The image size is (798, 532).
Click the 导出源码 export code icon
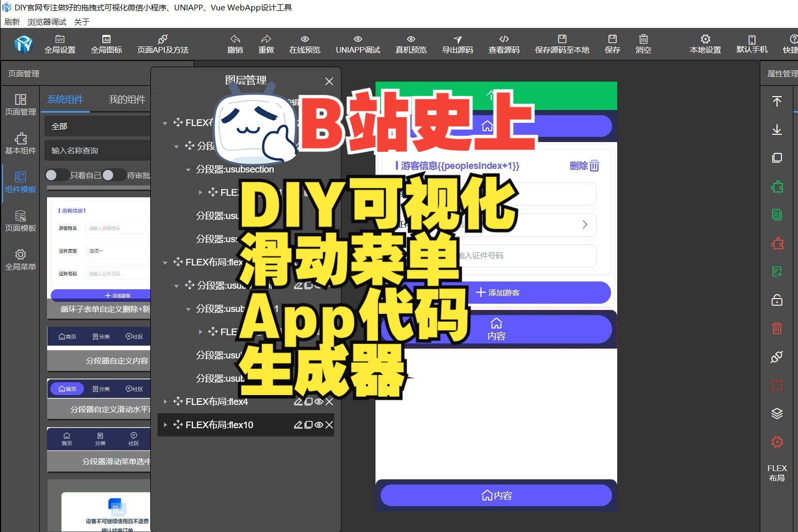pyautogui.click(x=457, y=43)
